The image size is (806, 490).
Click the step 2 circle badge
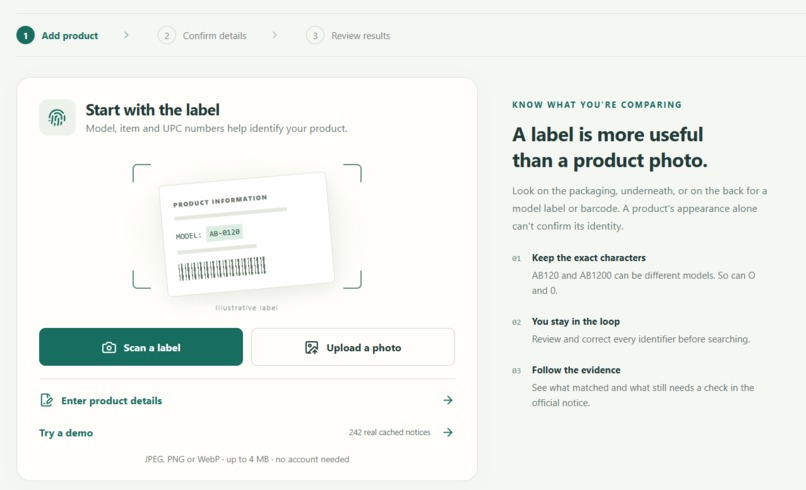click(x=167, y=35)
